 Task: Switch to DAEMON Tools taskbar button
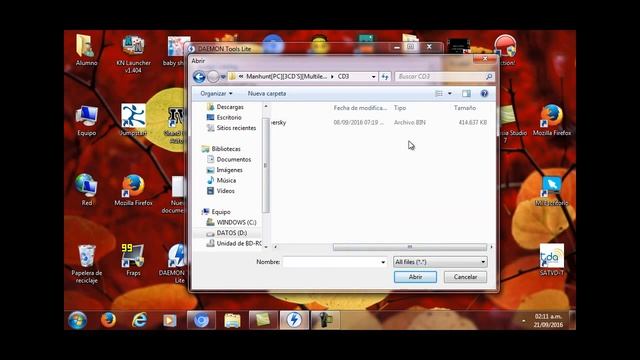pos(294,320)
